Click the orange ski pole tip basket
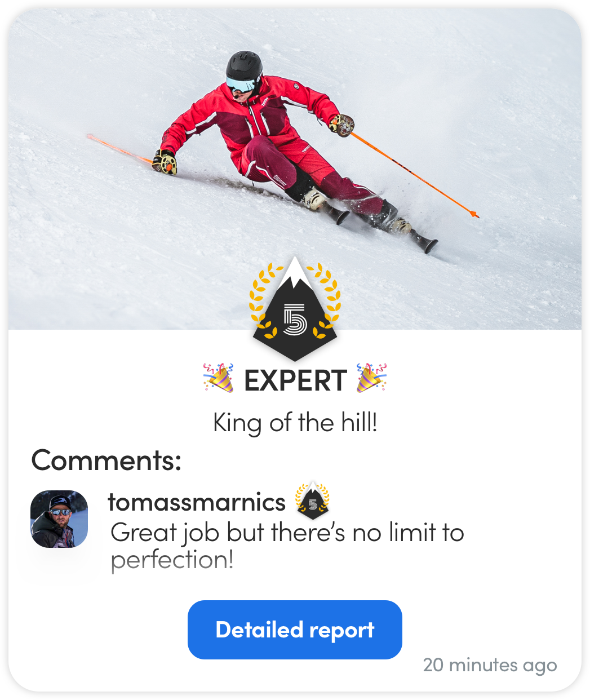Viewport: 590px width, 700px height. point(473,214)
